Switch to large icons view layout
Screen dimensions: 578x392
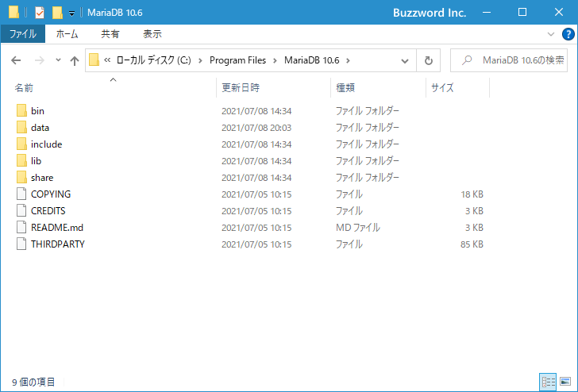click(x=565, y=382)
